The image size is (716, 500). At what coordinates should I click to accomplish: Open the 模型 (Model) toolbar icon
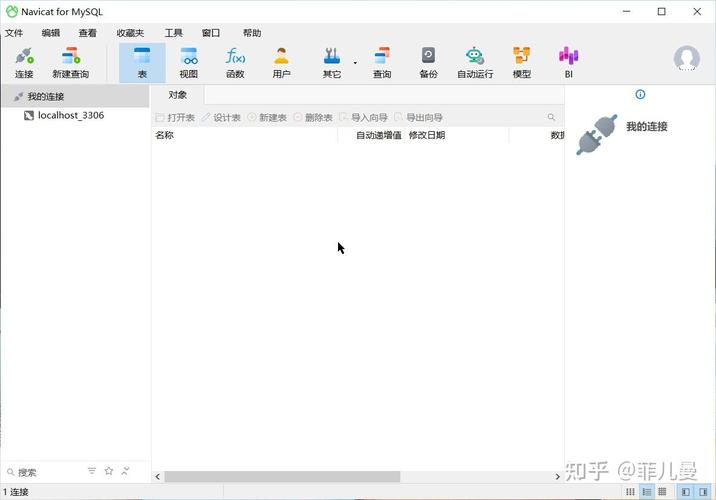point(521,63)
